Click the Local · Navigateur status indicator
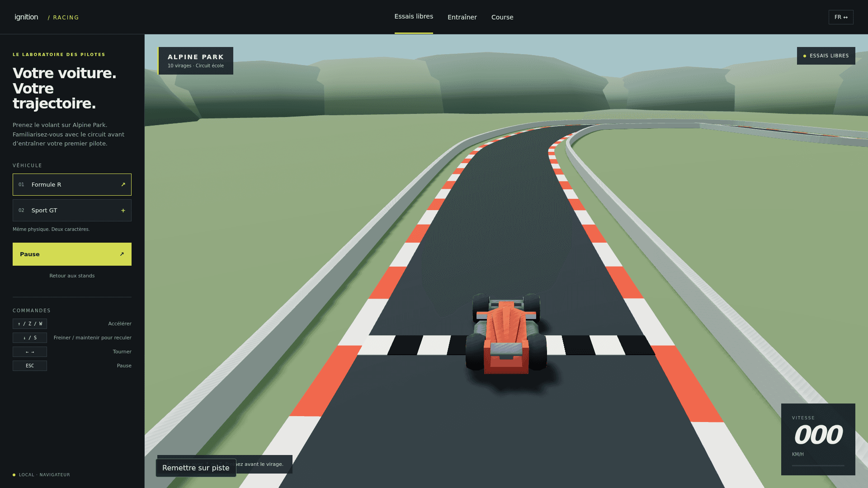Screen dimensions: 868x488 coord(41,475)
